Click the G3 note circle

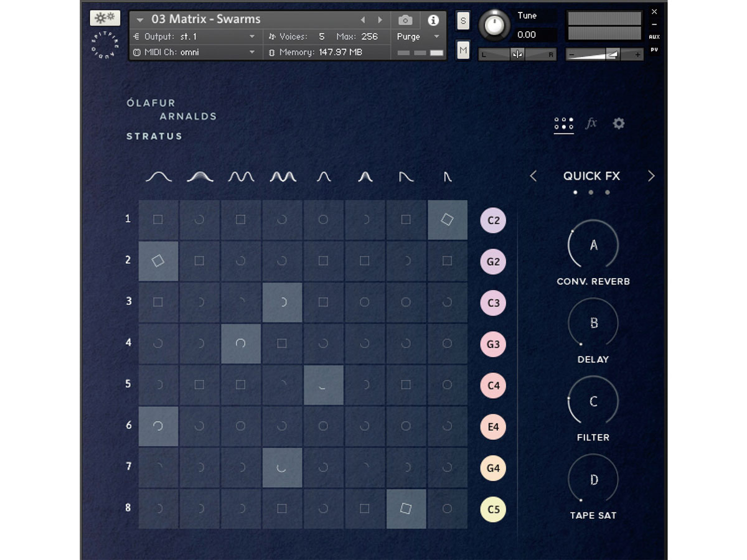tap(493, 344)
